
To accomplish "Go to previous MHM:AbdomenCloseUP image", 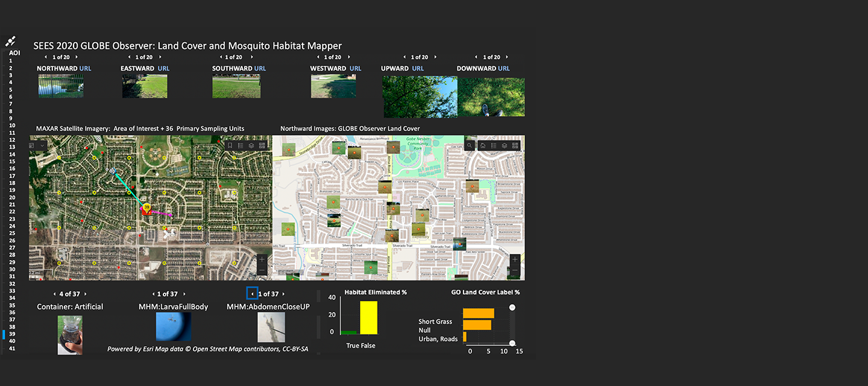I will (252, 294).
